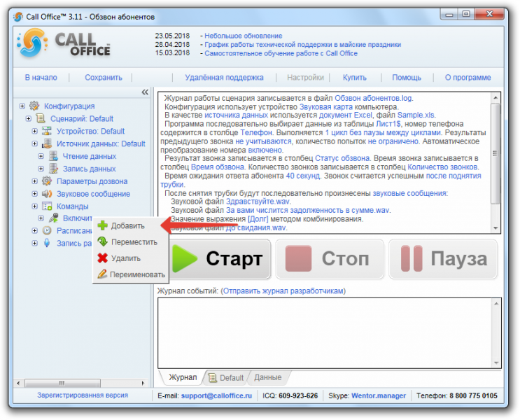Expand the Расписание tree node
Viewport: 520px width, 420px height.
click(34, 230)
